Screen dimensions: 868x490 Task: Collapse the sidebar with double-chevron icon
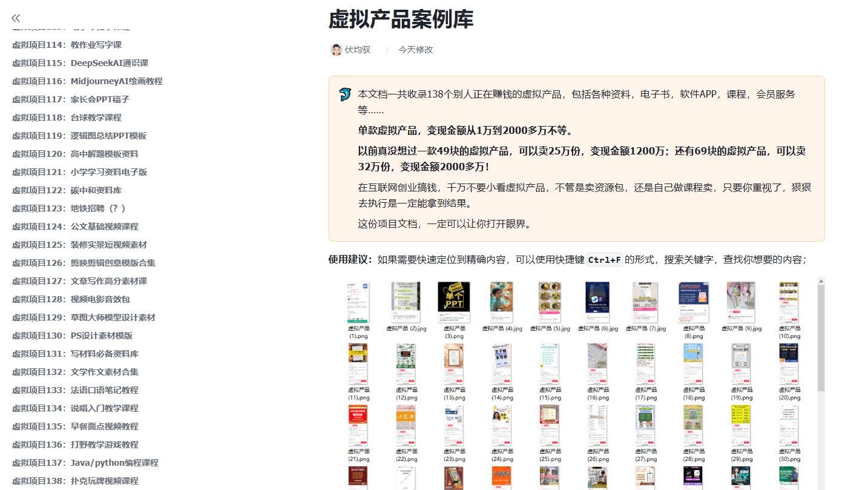[x=16, y=18]
